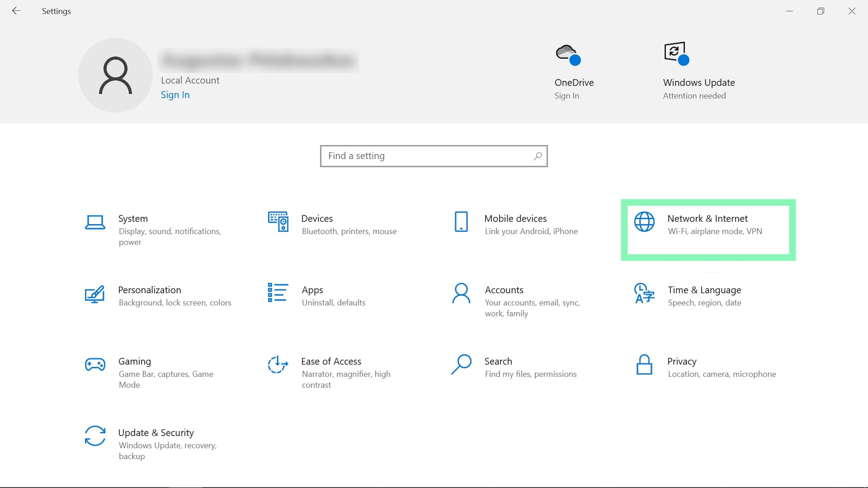This screenshot has height=488, width=868.
Task: Open the Privacy padlock icon
Action: 644,364
